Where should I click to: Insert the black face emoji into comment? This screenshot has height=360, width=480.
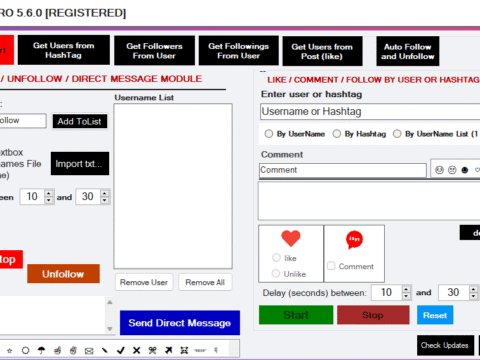click(465, 170)
